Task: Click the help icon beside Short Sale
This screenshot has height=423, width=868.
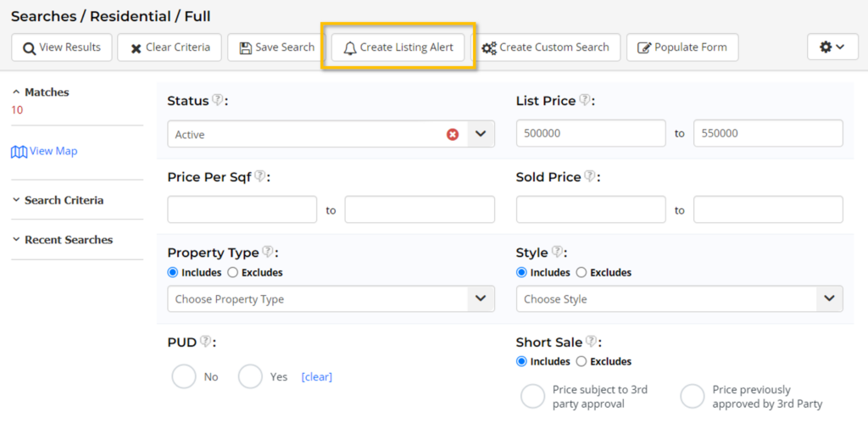Action: (x=591, y=342)
